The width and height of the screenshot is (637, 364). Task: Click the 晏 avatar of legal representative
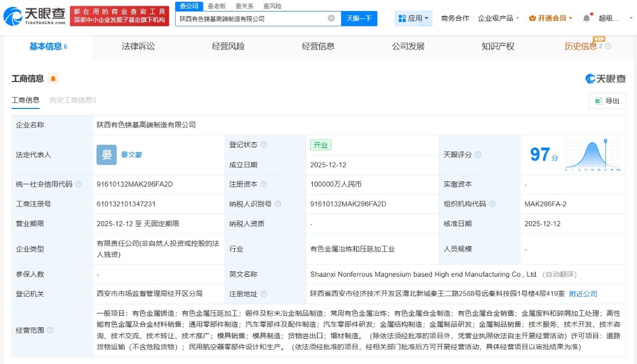tap(106, 154)
